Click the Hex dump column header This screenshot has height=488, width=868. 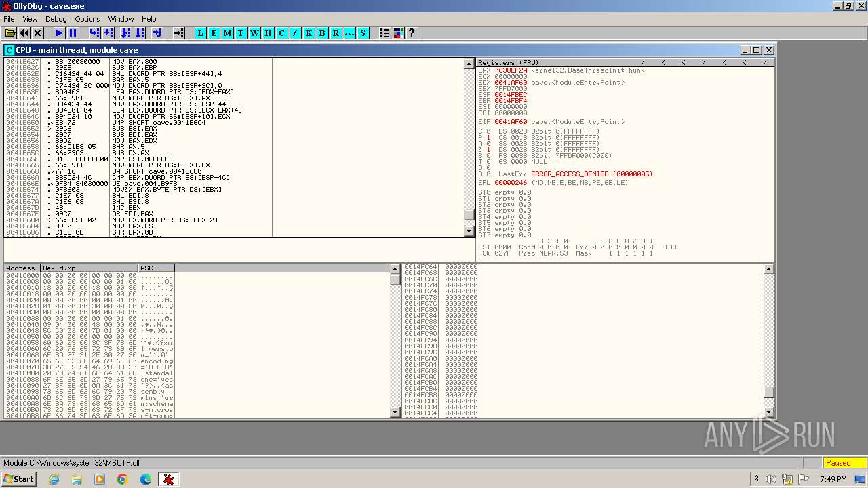(90, 268)
